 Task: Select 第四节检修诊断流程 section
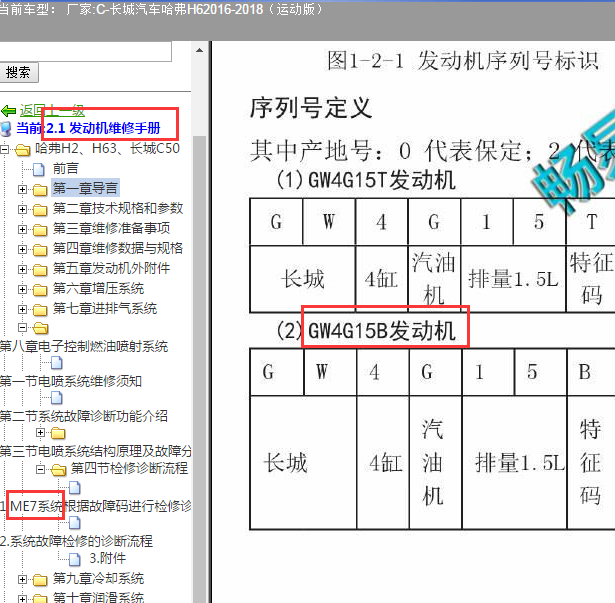[129, 468]
